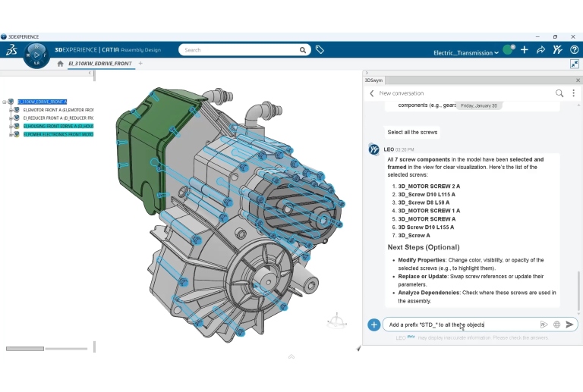
Task: Click the 'Friday, January 30' date badge
Action: 479,106
